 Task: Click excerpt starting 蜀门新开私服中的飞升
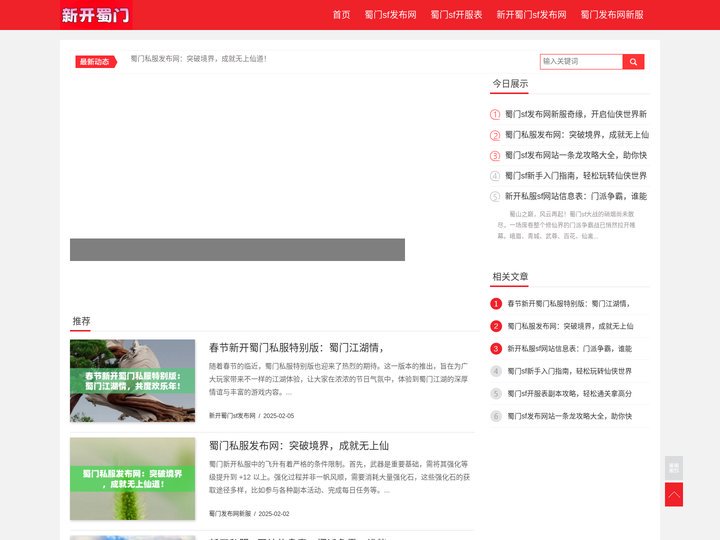(339, 477)
